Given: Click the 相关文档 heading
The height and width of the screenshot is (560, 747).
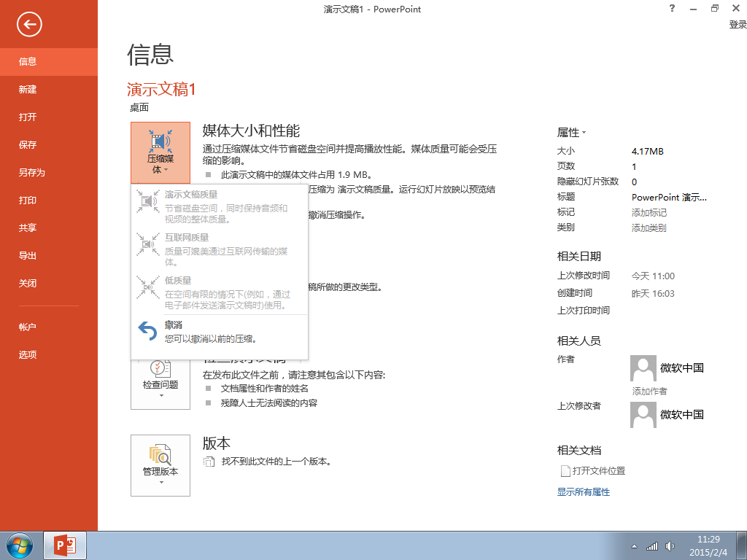Looking at the screenshot, I should pyautogui.click(x=578, y=451).
